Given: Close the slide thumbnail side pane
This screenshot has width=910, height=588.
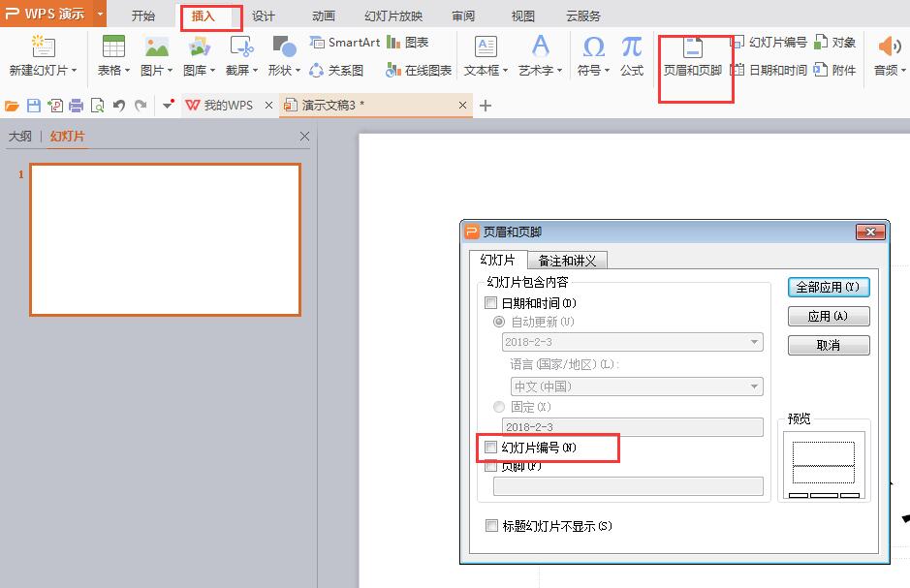Looking at the screenshot, I should 304,137.
